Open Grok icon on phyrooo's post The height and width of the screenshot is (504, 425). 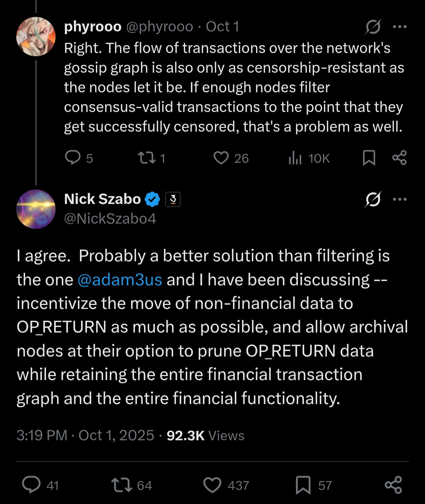point(373,27)
